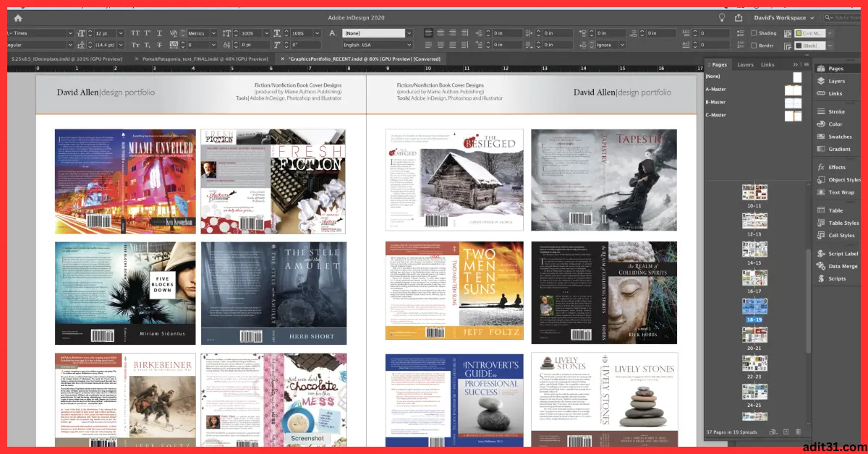Select Align Center paragraph alignment

pos(441,33)
